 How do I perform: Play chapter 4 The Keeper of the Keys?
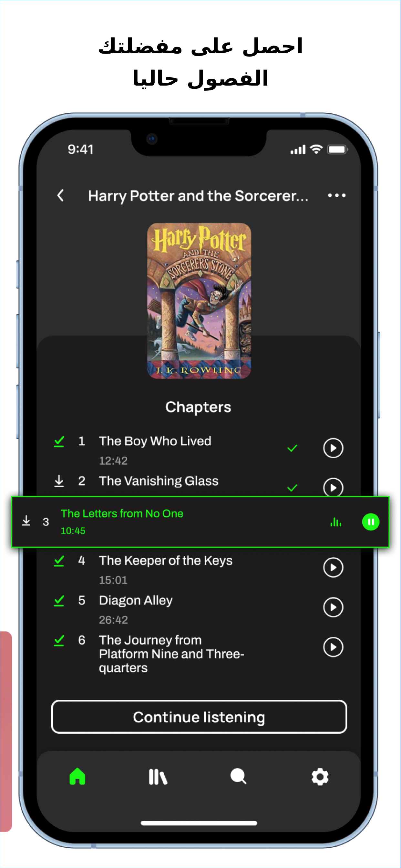[x=333, y=567]
